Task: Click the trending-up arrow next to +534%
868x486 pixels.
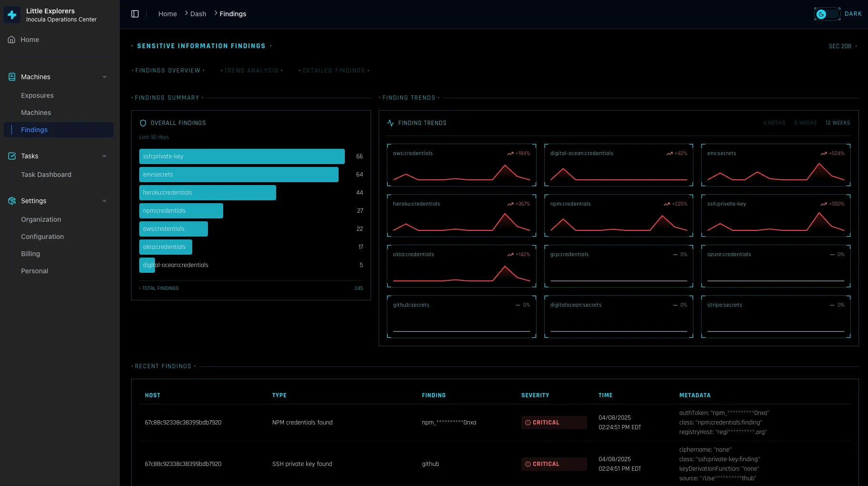Action: [x=823, y=154]
